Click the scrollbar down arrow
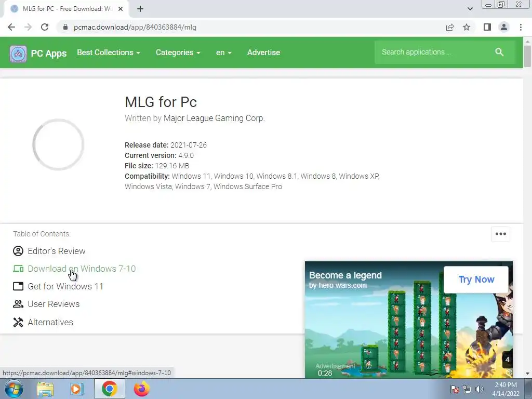The image size is (532, 399). tap(527, 373)
